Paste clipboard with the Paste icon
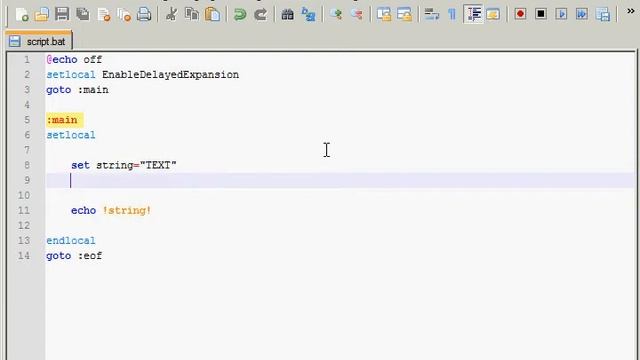Screen dimensions: 640x360 [212, 15]
